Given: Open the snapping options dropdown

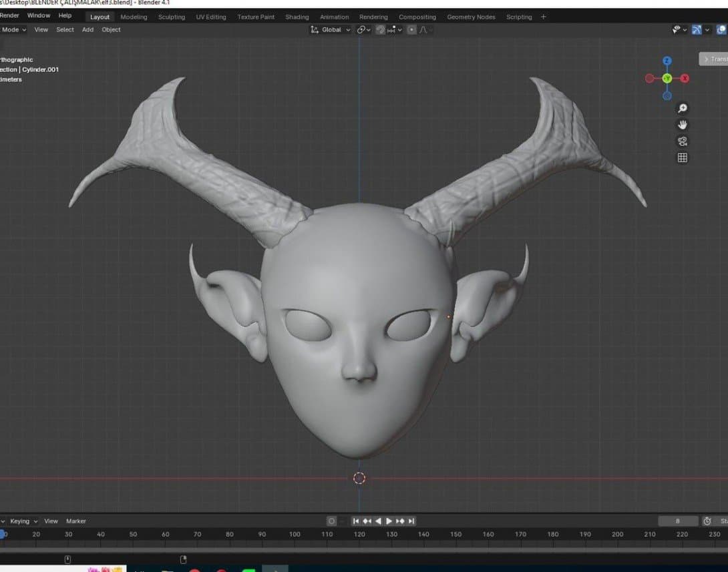Looking at the screenshot, I should pos(395,29).
